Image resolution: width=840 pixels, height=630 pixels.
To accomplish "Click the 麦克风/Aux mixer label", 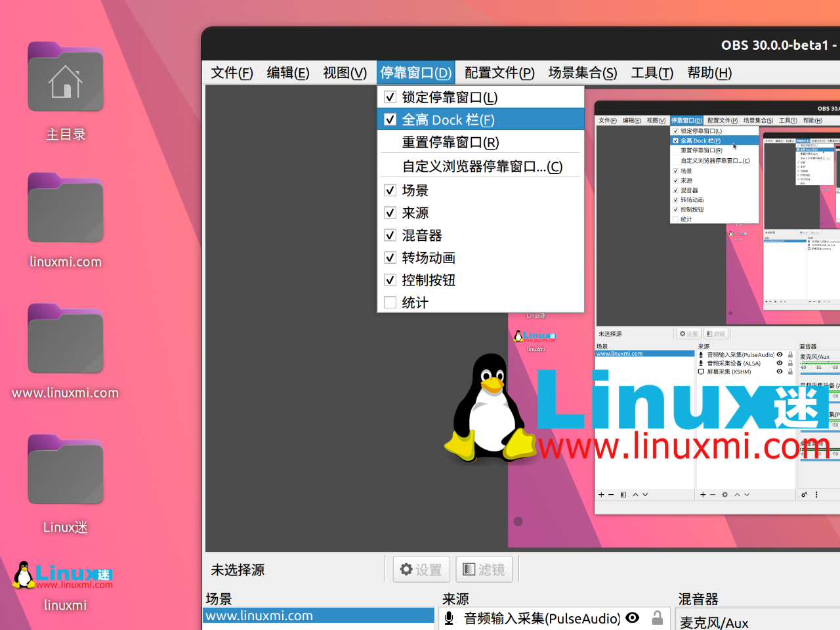I will click(714, 623).
